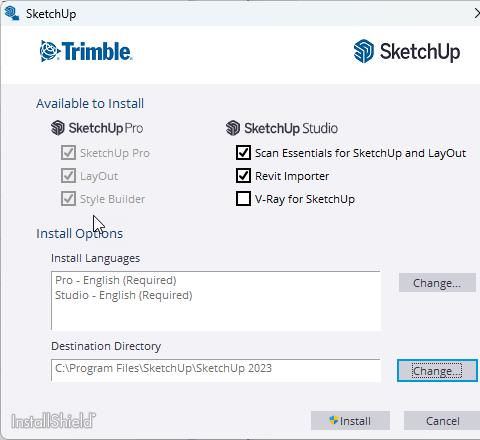Click the SketchUp title bar icon
This screenshot has width=480, height=440.
12,14
